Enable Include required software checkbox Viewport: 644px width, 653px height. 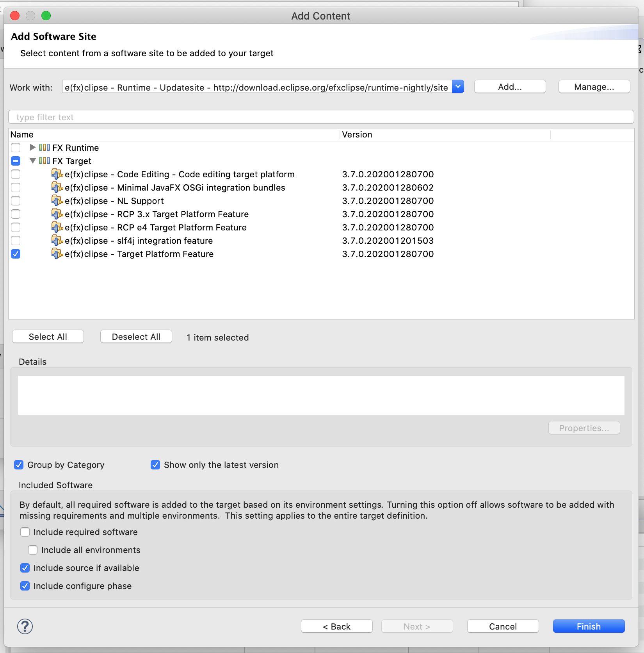25,532
